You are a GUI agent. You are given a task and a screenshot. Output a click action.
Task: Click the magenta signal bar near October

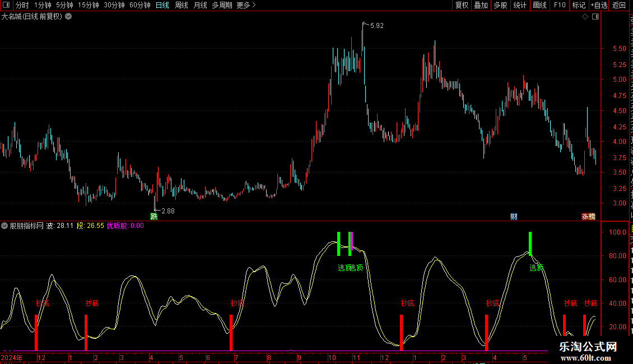click(352, 241)
